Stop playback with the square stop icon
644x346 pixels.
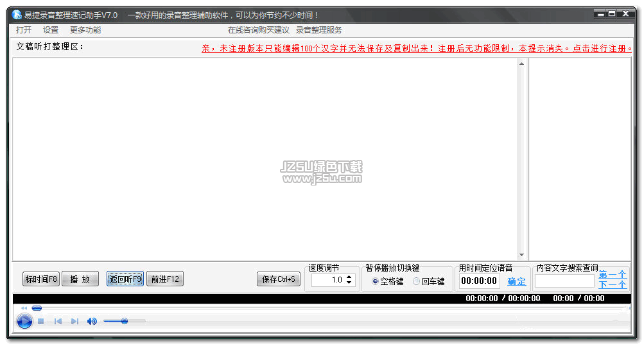click(x=40, y=322)
